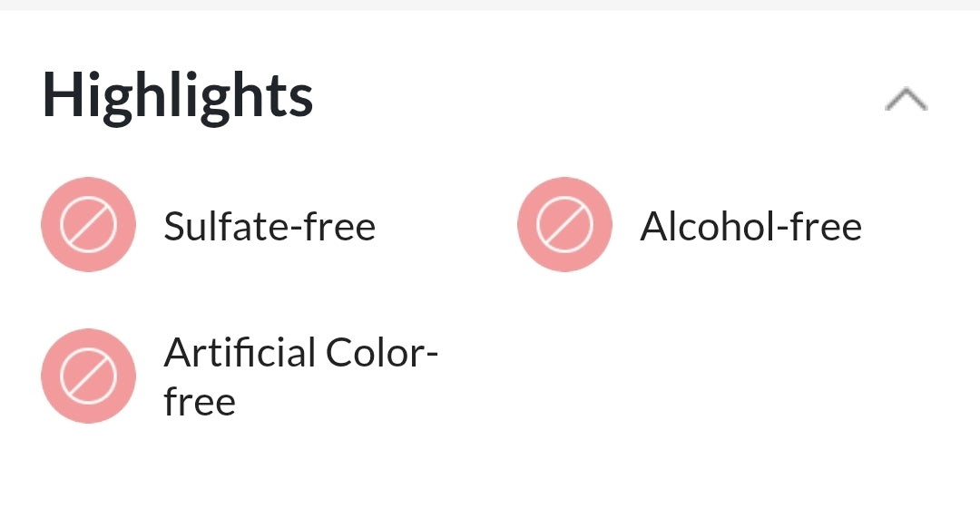
Task: Open the Alcohol-free highlight badge
Action: (x=564, y=225)
